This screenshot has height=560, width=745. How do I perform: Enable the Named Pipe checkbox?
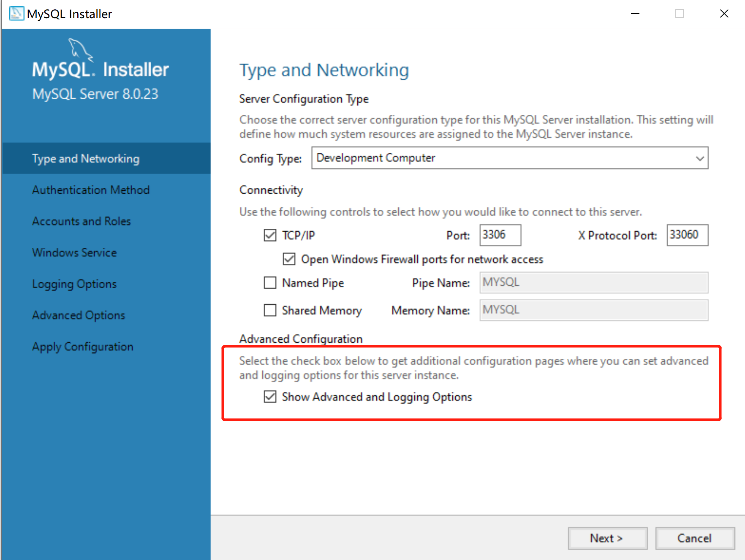click(270, 283)
